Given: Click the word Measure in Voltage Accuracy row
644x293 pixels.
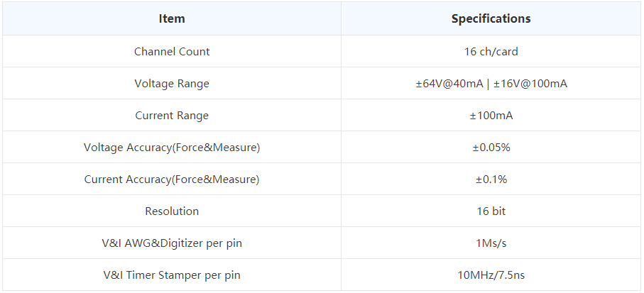Looking at the screenshot, I should point(237,148).
